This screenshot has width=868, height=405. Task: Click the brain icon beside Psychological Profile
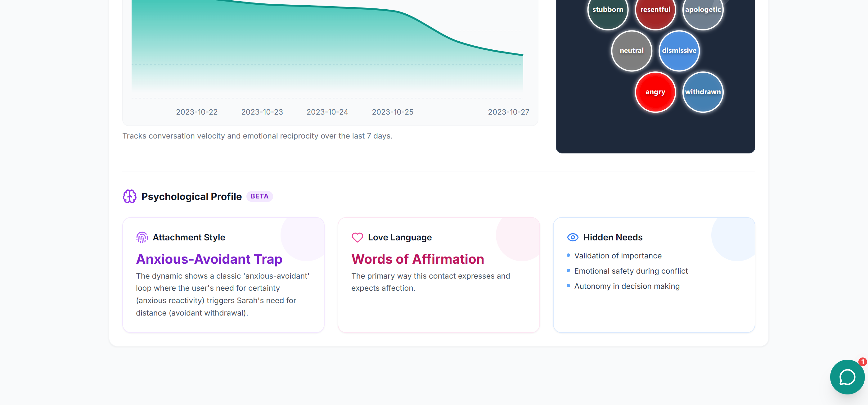[x=129, y=196]
